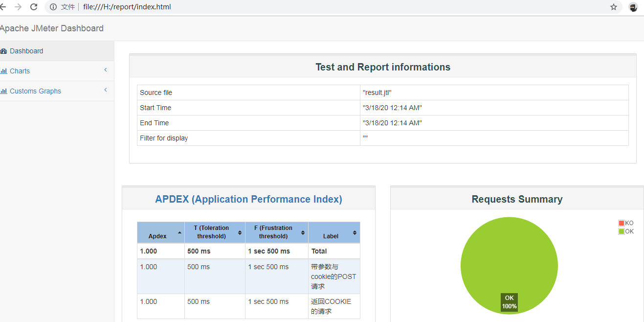Screen dimensions: 644x322
Task: Select the Source file row label
Action: click(248, 92)
